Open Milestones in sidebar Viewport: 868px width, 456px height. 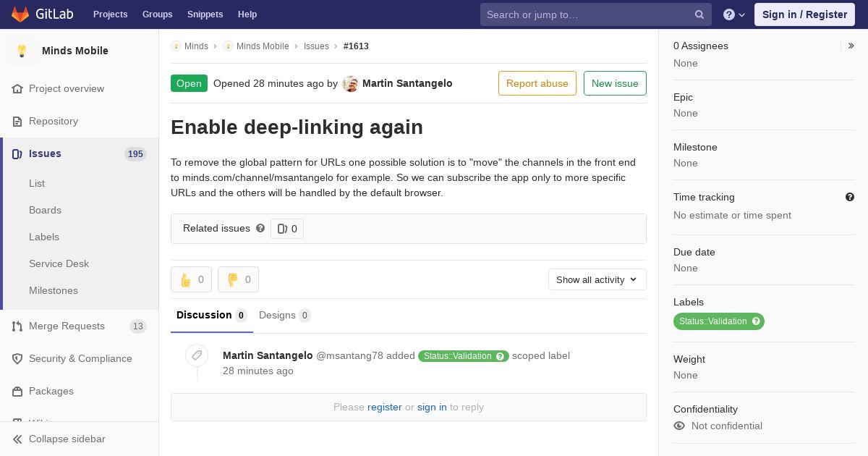click(x=54, y=290)
